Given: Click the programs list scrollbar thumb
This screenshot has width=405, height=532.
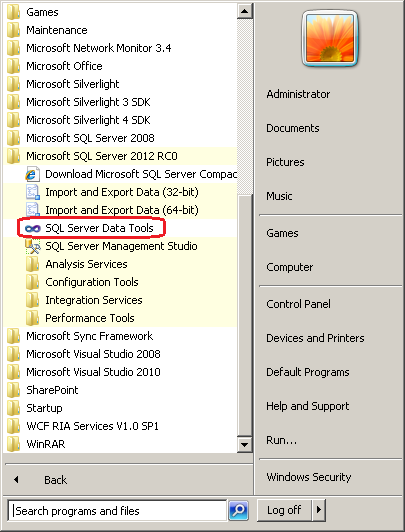Looking at the screenshot, I should (x=244, y=315).
